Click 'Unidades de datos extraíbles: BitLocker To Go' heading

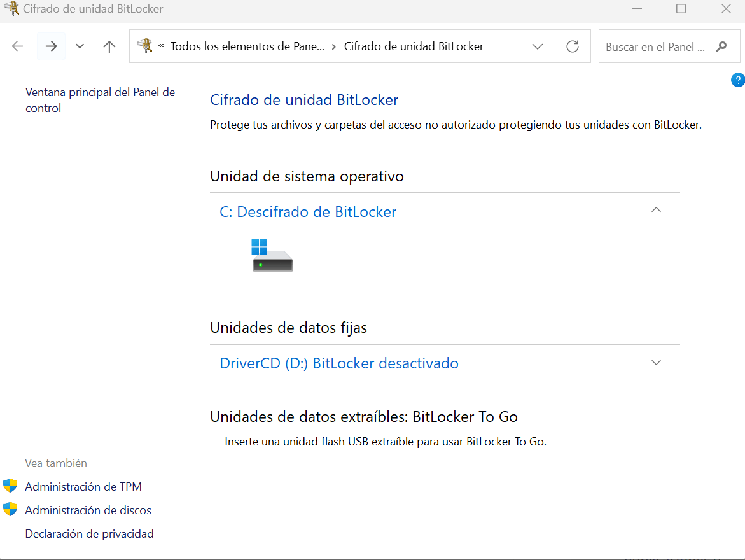click(364, 417)
